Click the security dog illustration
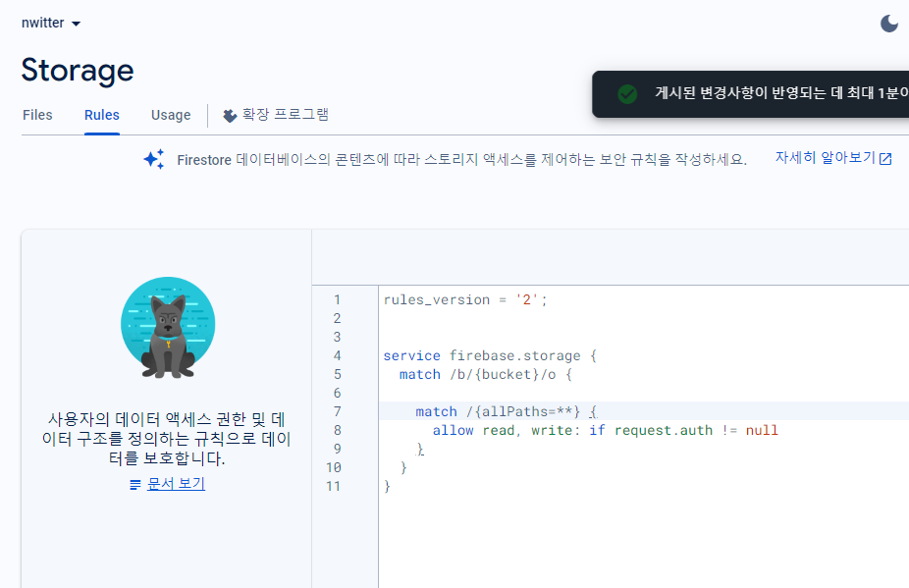 pos(168,328)
